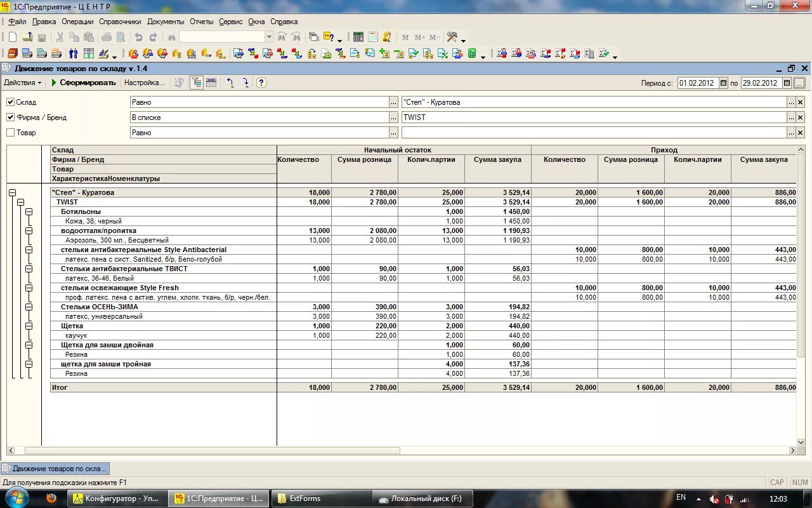Click the table view icon in report toolbar
Image resolution: width=812 pixels, height=508 pixels.
tap(211, 83)
